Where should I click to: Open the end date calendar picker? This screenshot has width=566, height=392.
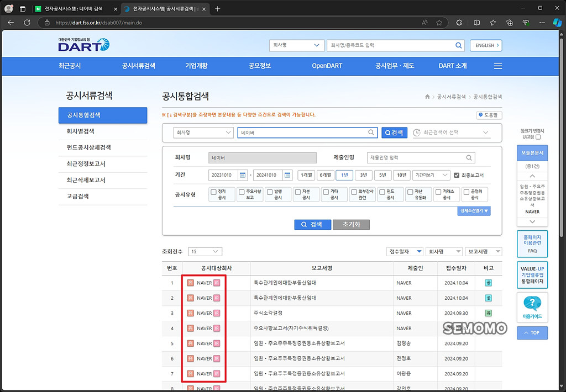287,175
